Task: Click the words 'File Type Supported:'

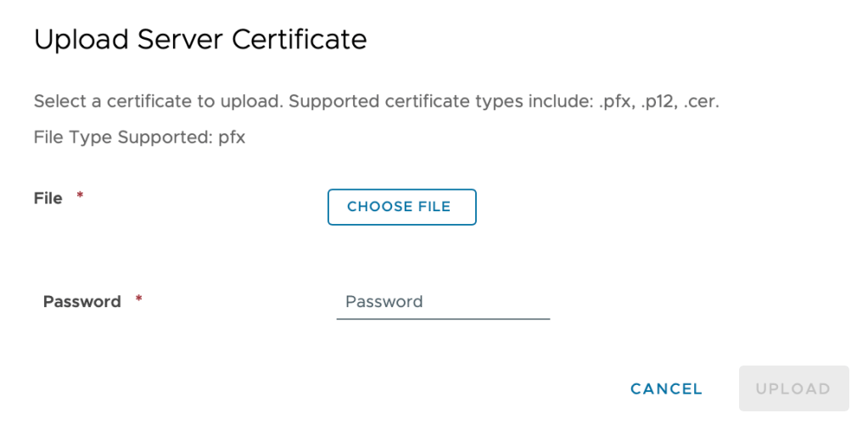Action: pyautogui.click(x=123, y=137)
